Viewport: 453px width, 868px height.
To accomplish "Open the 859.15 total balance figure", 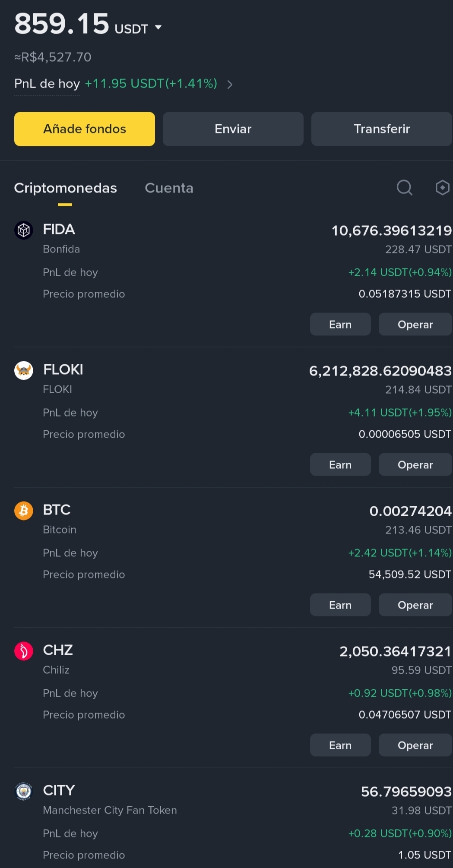I will tap(62, 24).
